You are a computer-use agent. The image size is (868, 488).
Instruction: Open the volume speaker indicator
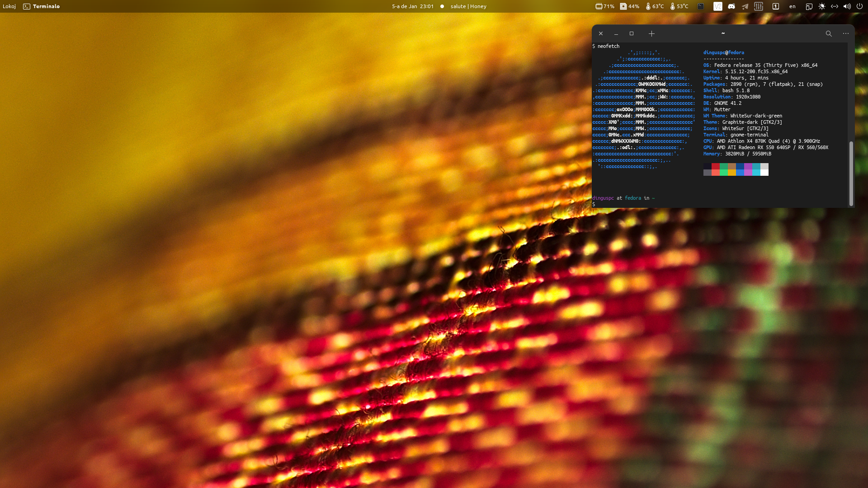click(847, 6)
